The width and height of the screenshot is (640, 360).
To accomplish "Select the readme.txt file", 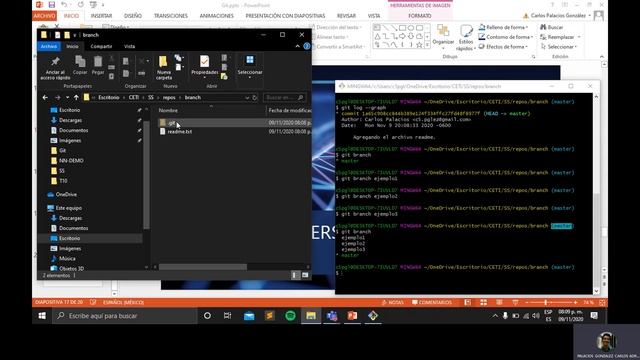I will click(180, 131).
